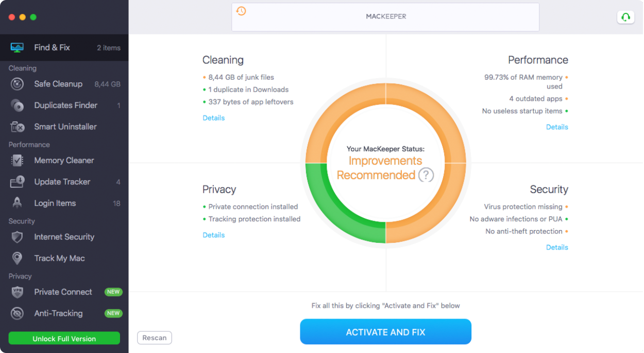Click the Activate and Fix button
Viewport: 644px width, 353px height.
(x=385, y=332)
